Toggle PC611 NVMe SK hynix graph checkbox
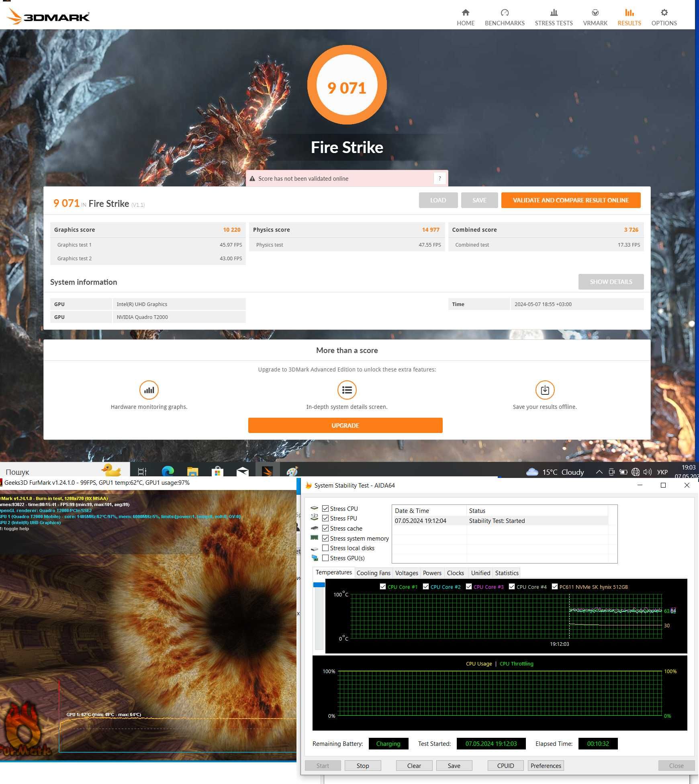699x784 pixels. pos(555,586)
